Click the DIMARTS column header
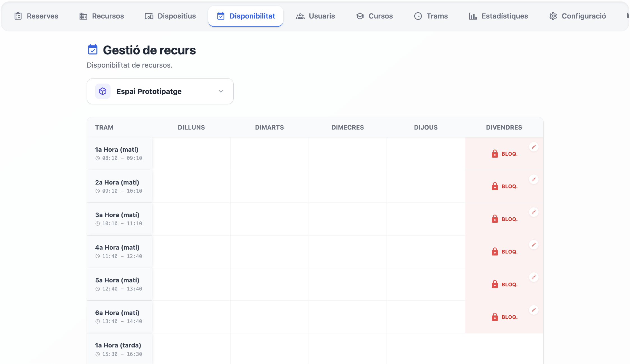Screen dimensions: 630x364 click(x=270, y=127)
